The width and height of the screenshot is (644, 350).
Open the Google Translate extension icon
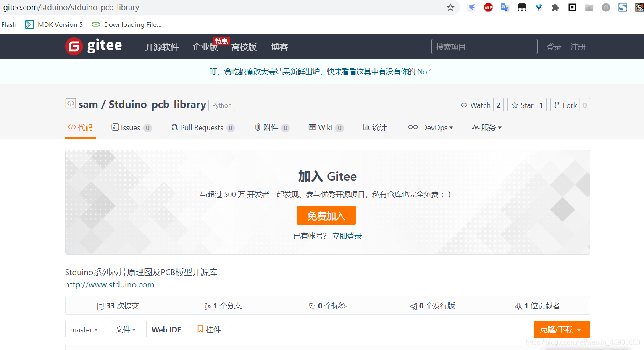[505, 8]
